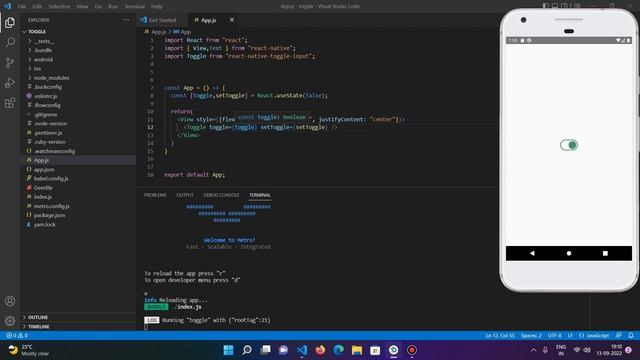Select the TERMINAL panel tab
Screen dimensions: 640x360
click(260, 195)
